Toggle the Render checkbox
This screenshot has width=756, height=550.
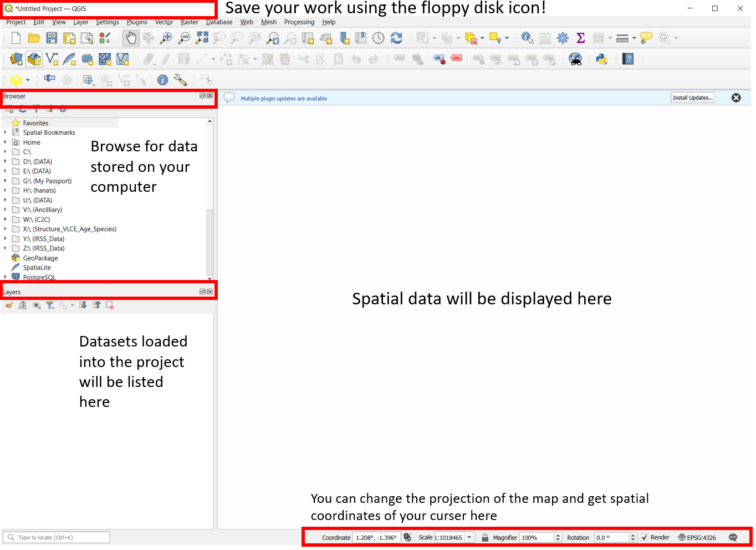[644, 537]
